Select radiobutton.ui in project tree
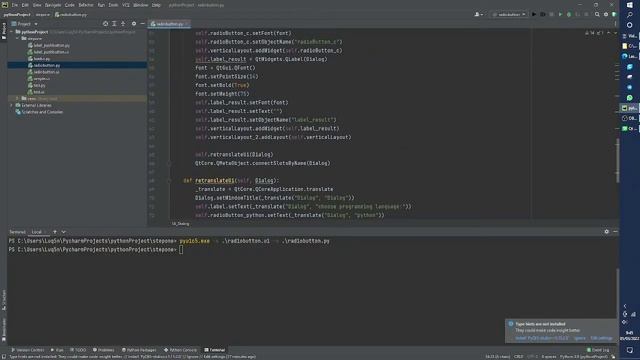This screenshot has height=360, width=640. click(x=46, y=72)
